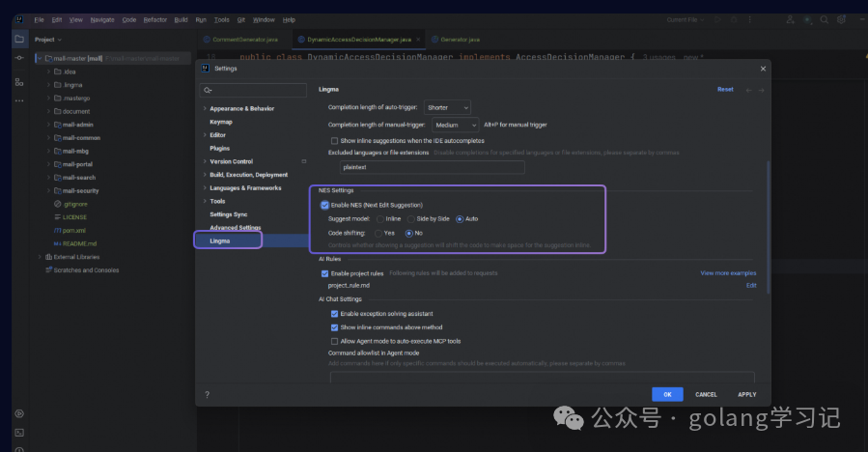Screen dimensions: 868x452
Task: Open manual-trigger completion length dropdown (Medium)
Action: [x=455, y=126]
